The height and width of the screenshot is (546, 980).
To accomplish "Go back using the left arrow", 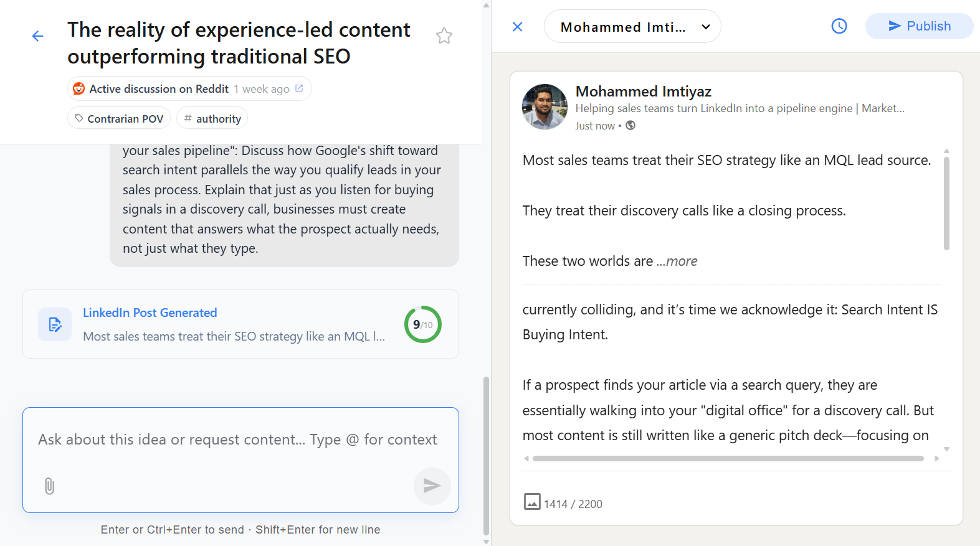I will 37,36.
